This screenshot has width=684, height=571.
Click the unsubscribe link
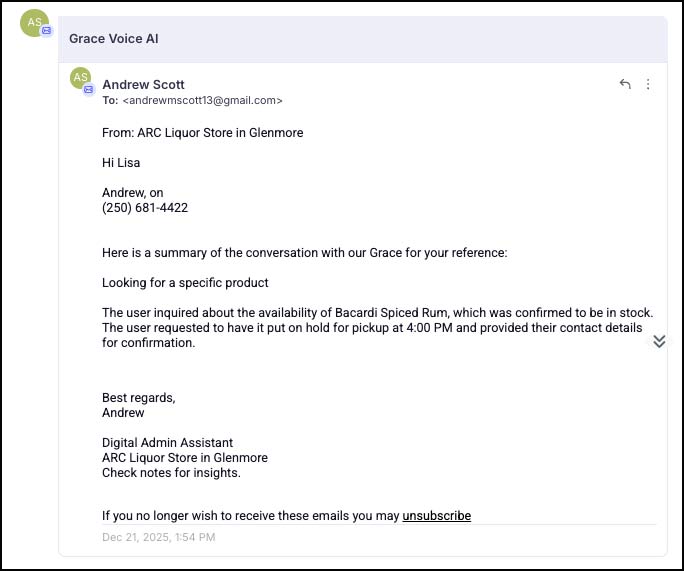[x=436, y=516]
